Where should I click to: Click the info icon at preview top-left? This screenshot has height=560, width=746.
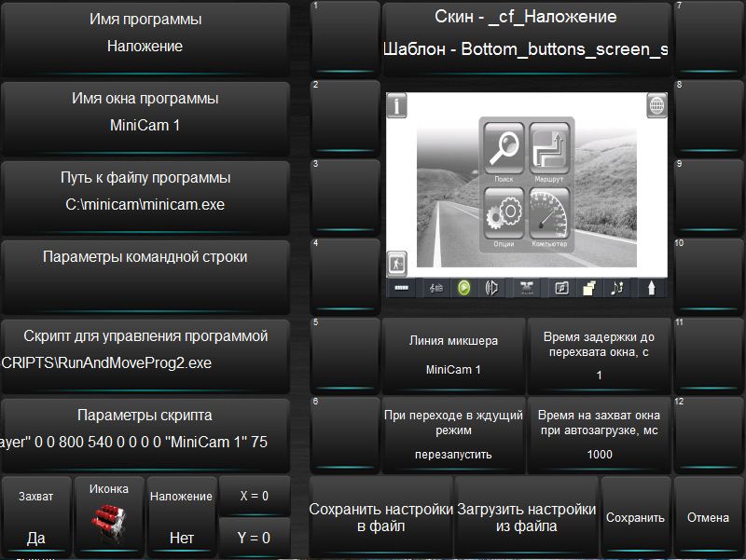point(397,105)
